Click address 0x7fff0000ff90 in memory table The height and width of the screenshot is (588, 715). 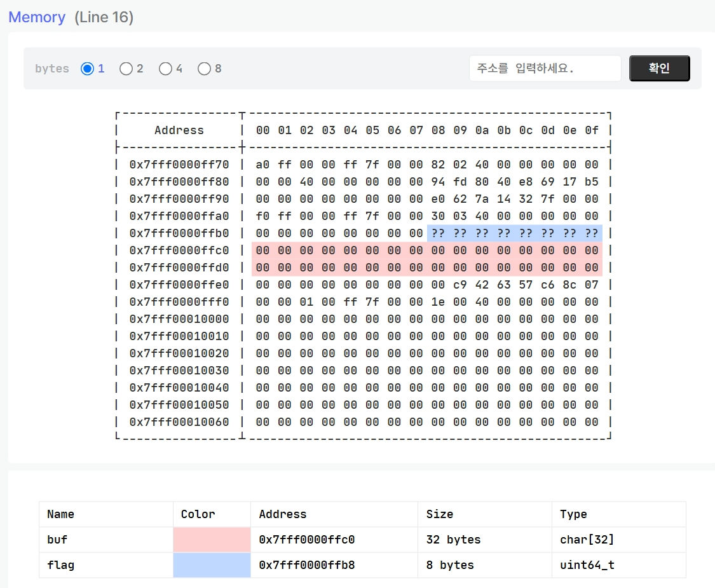tap(179, 199)
